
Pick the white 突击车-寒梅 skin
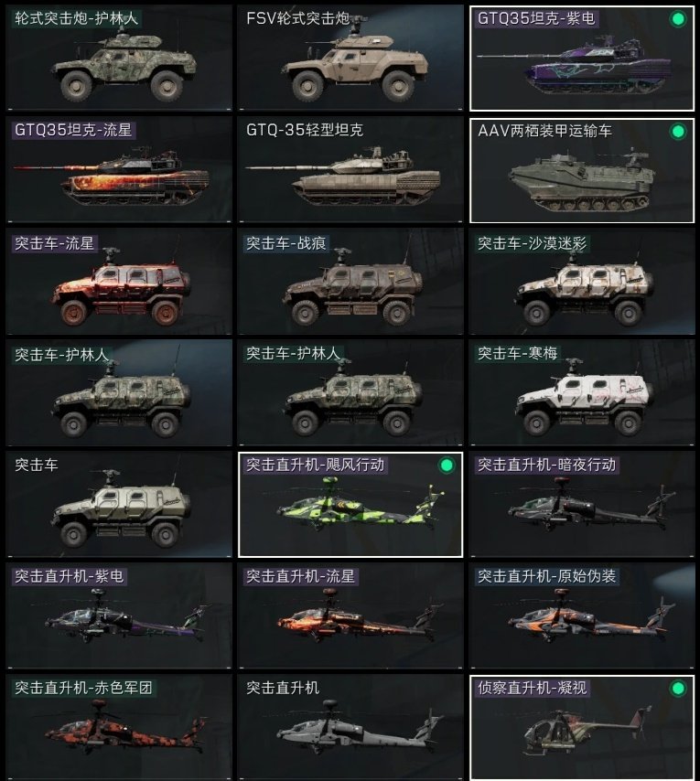pos(582,393)
